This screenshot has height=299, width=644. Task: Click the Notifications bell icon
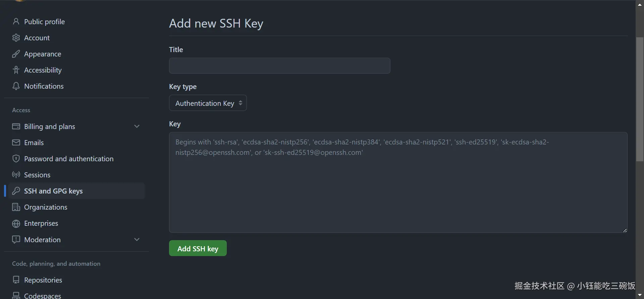click(16, 86)
